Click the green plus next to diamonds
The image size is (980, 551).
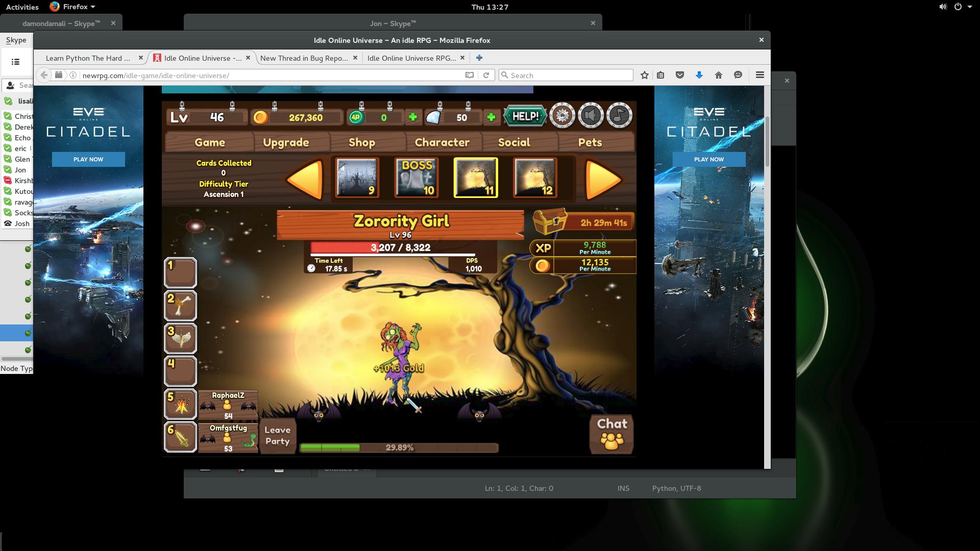tap(491, 117)
